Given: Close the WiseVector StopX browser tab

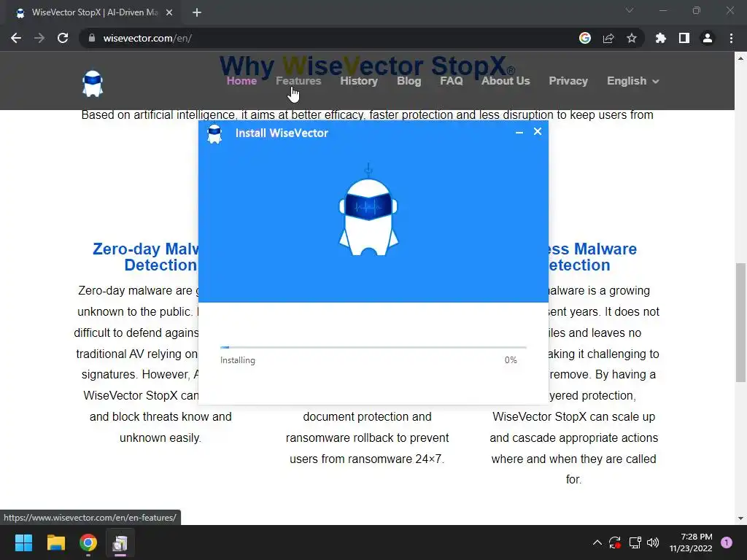Looking at the screenshot, I should pyautogui.click(x=169, y=13).
